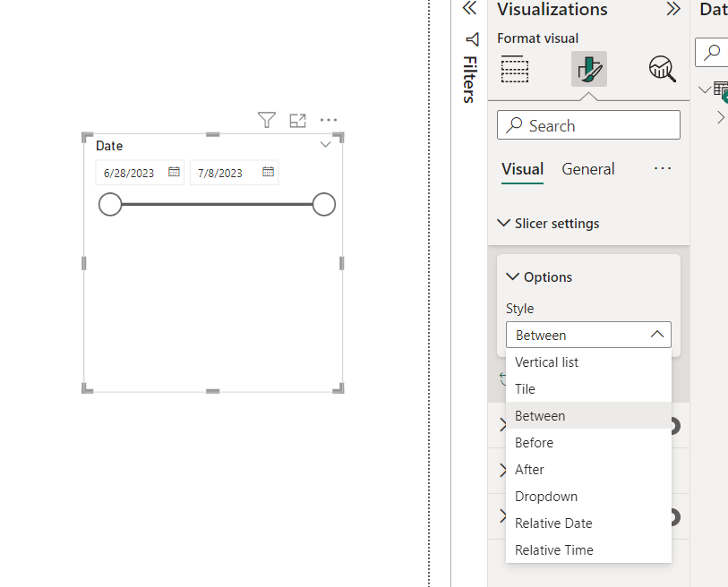Choose Vertical list style
728x587 pixels.
click(x=588, y=362)
